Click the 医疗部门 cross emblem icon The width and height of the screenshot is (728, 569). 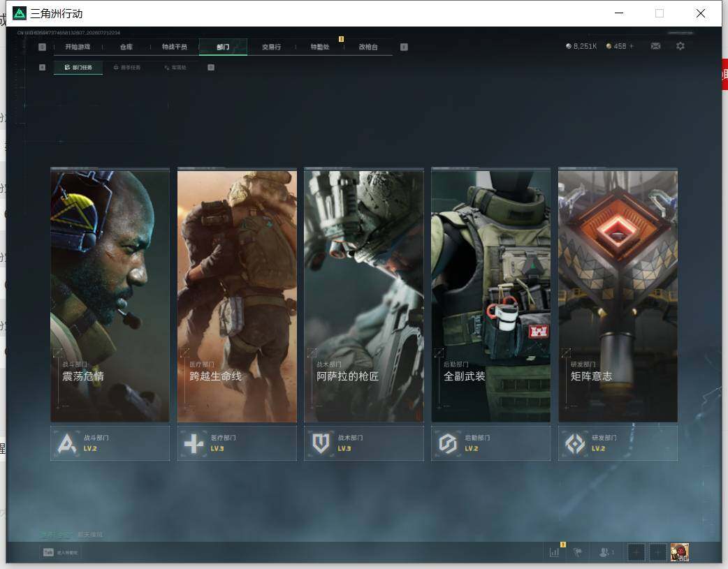pyautogui.click(x=194, y=444)
